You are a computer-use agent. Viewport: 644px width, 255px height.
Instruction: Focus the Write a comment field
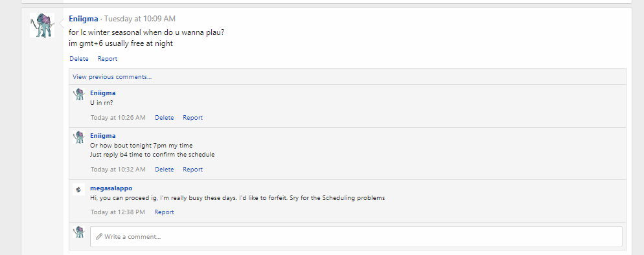click(356, 236)
